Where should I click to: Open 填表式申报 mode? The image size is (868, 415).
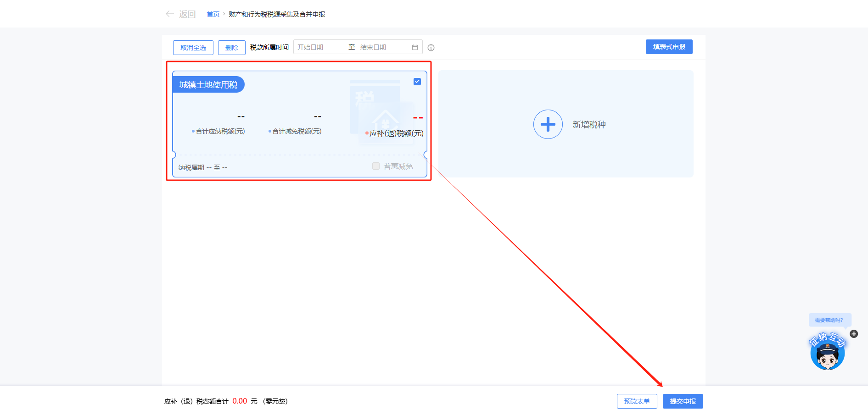669,46
